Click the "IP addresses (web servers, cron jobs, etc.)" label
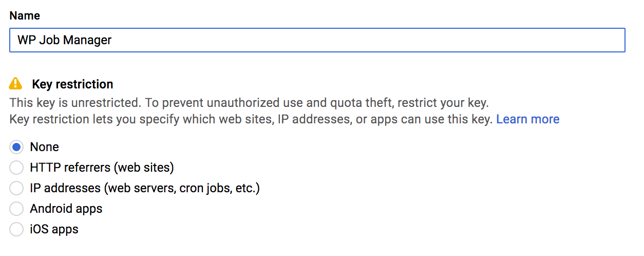 pos(145,188)
